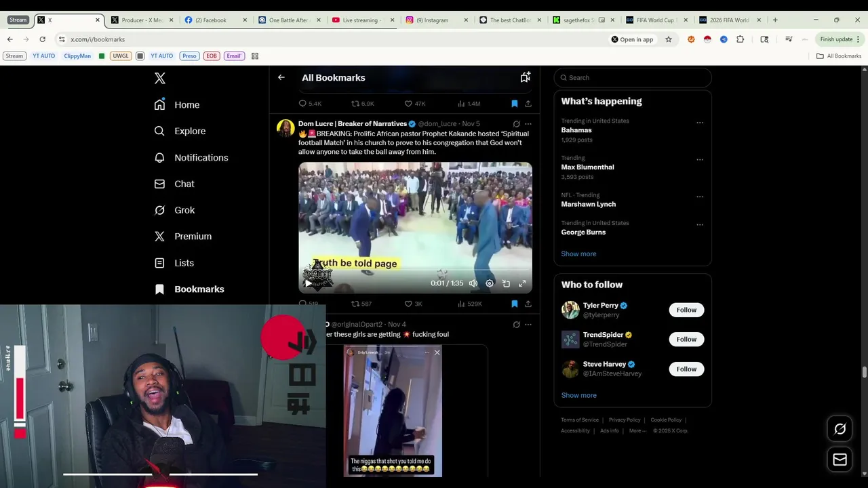Click back arrow beside All Bookmarks
This screenshot has height=488, width=868.
pos(281,77)
